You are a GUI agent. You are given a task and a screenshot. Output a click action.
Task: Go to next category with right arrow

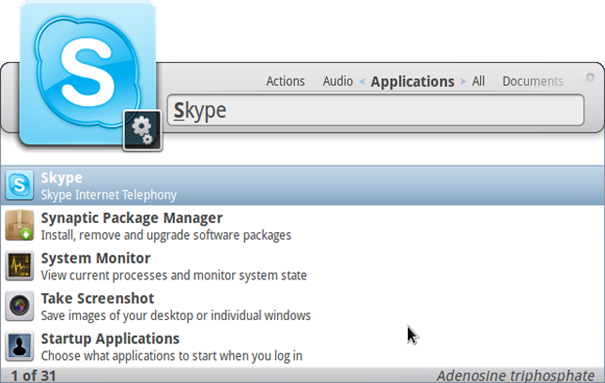[463, 82]
